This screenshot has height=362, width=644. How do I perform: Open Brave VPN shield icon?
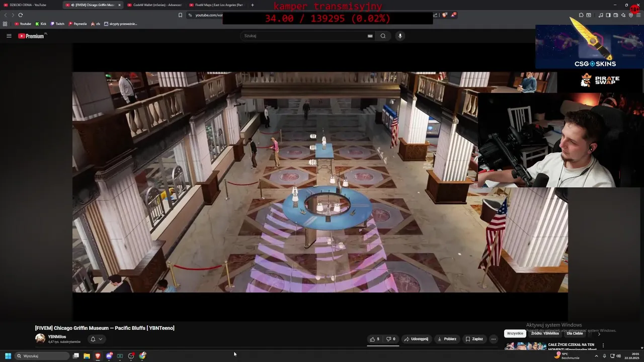[631, 15]
